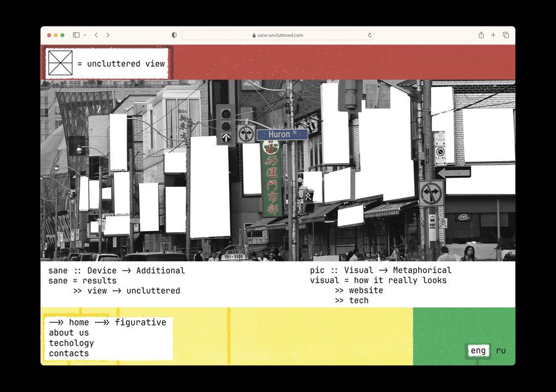Switch language to 'eng'
Screen dimensions: 556x392
[478, 351]
